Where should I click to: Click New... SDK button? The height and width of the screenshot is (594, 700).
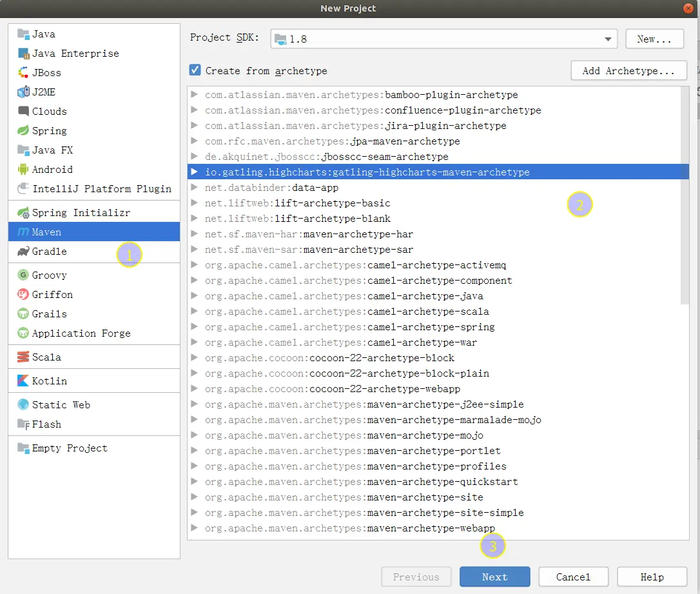(654, 39)
